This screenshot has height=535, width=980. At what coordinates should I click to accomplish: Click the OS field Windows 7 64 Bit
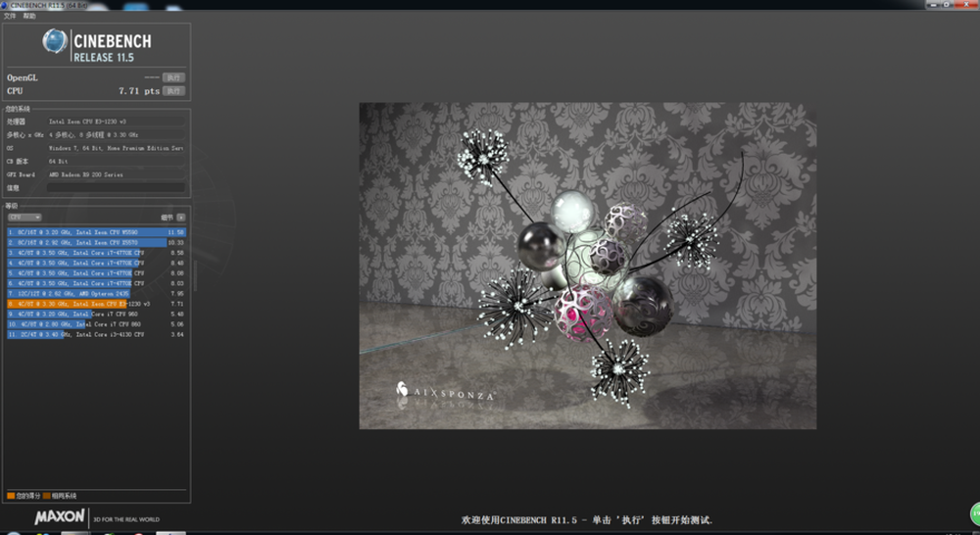(117, 148)
